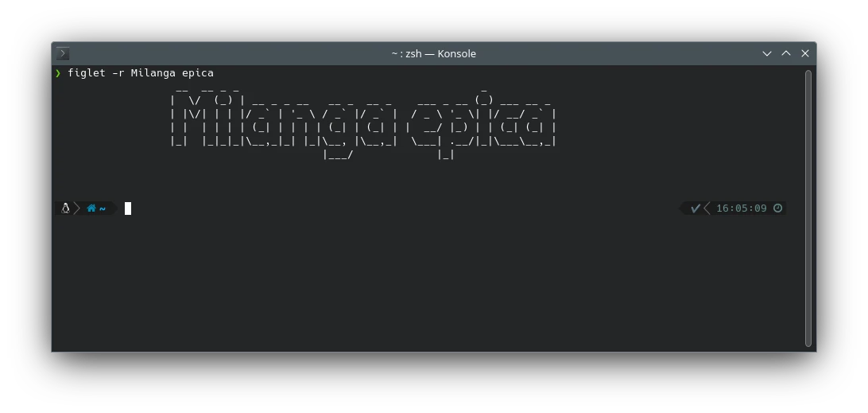Close the Konsole window
The image size is (868, 413).
point(805,53)
